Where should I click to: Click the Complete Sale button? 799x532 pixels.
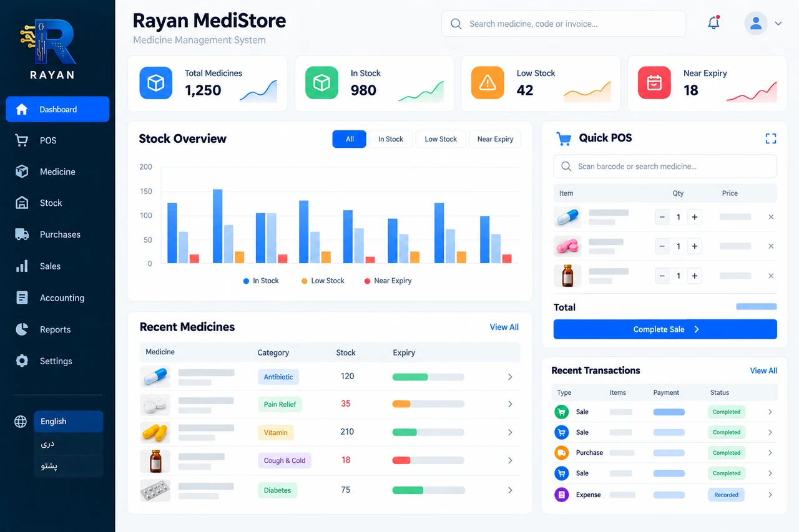point(665,329)
